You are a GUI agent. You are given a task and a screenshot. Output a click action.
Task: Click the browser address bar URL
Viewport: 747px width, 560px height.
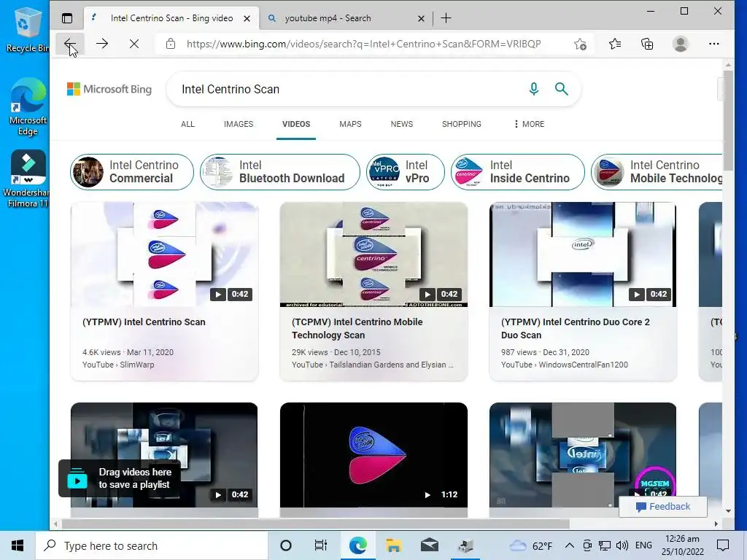pos(363,44)
